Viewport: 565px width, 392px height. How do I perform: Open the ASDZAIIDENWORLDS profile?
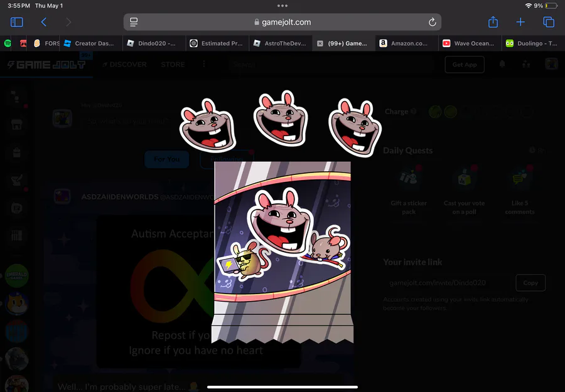(x=120, y=197)
